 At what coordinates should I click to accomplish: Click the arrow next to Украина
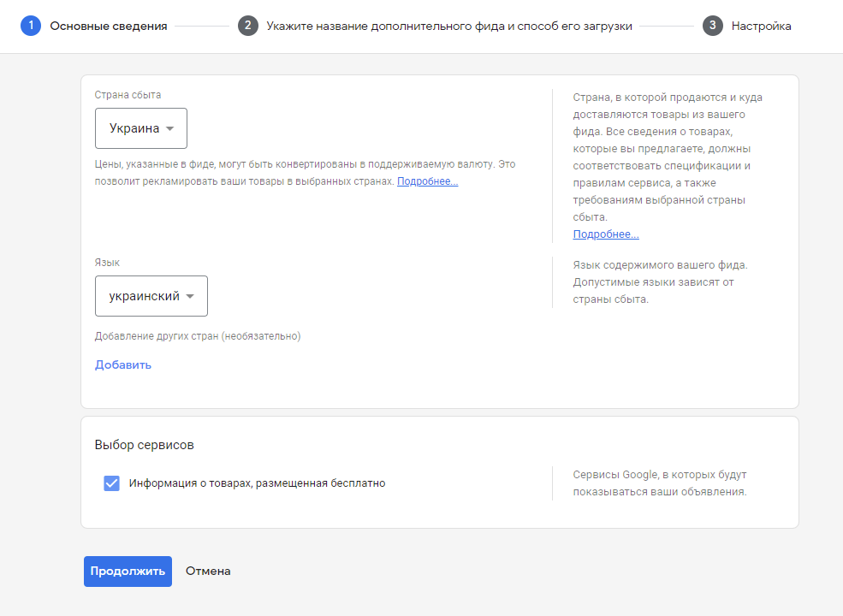pos(169,129)
